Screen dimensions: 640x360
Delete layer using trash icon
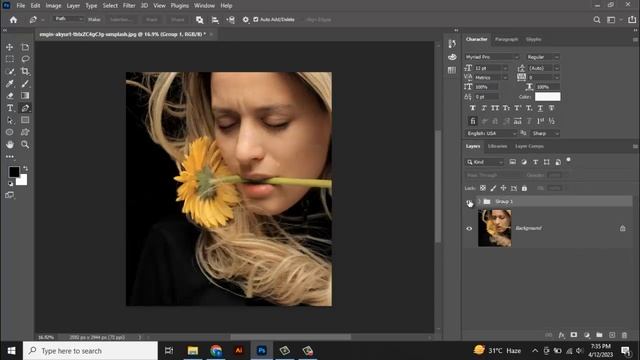(624, 335)
